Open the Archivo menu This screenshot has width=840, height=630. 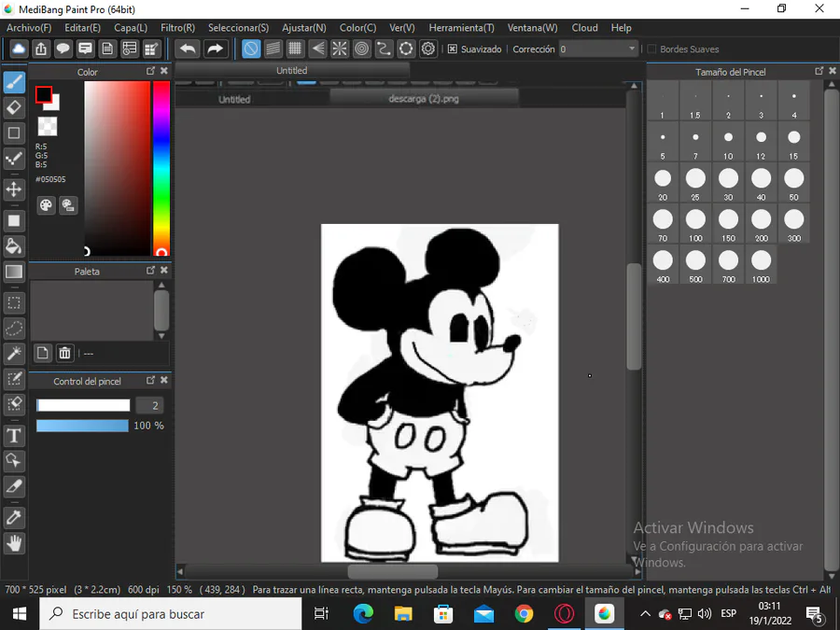[x=29, y=28]
